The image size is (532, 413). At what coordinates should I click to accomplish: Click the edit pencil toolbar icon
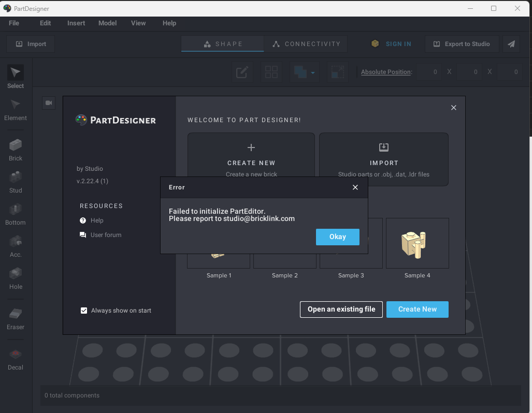coord(242,72)
